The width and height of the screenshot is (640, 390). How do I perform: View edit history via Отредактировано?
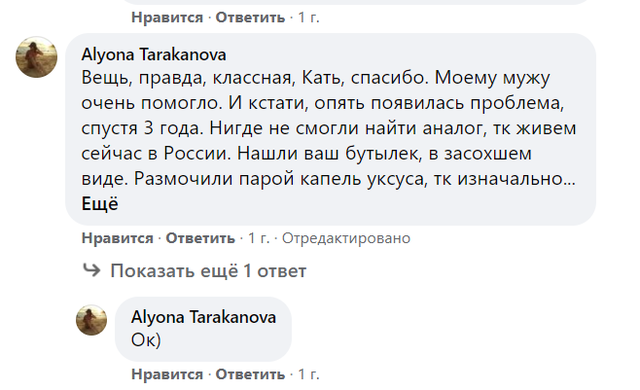click(x=346, y=238)
